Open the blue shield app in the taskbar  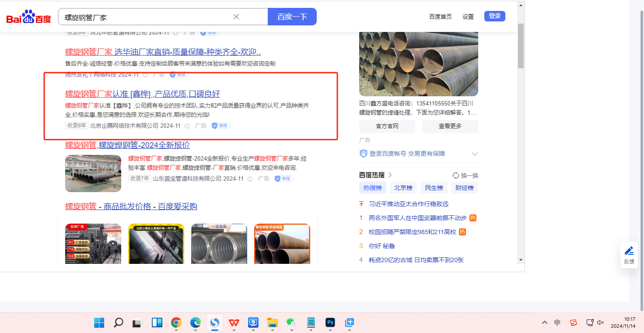click(253, 323)
